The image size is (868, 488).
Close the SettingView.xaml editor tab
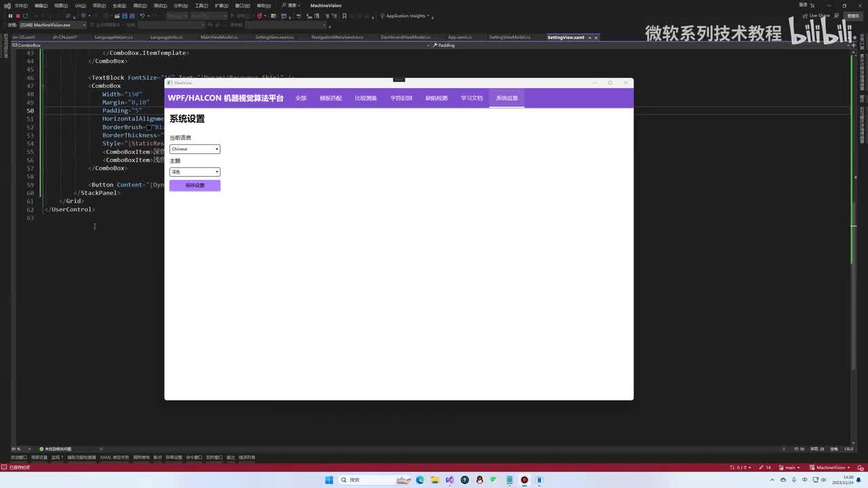[596, 37]
